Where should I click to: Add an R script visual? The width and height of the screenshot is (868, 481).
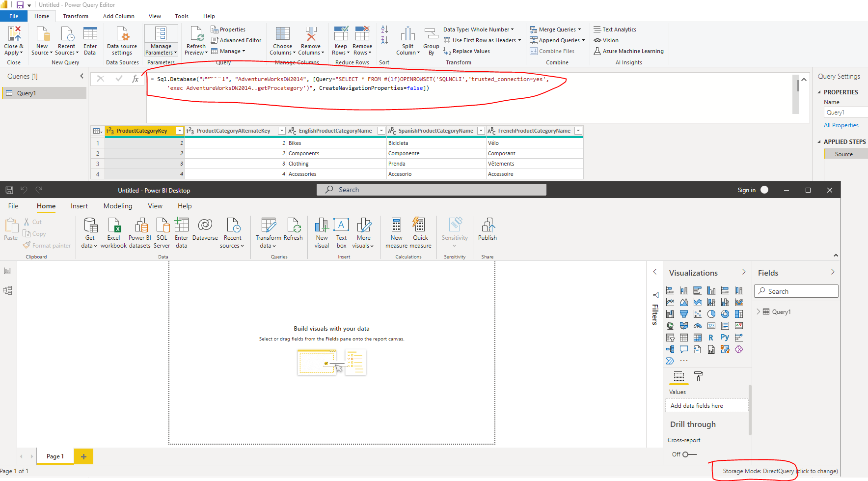pos(711,338)
